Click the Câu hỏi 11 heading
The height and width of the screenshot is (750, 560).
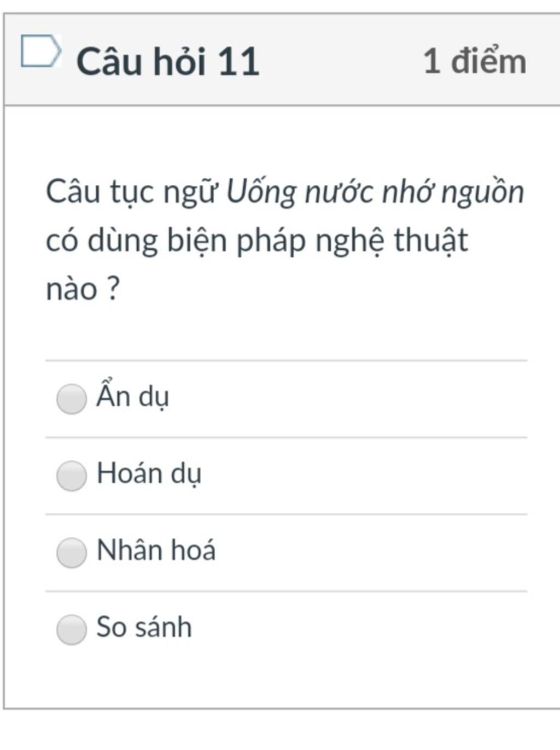(167, 61)
